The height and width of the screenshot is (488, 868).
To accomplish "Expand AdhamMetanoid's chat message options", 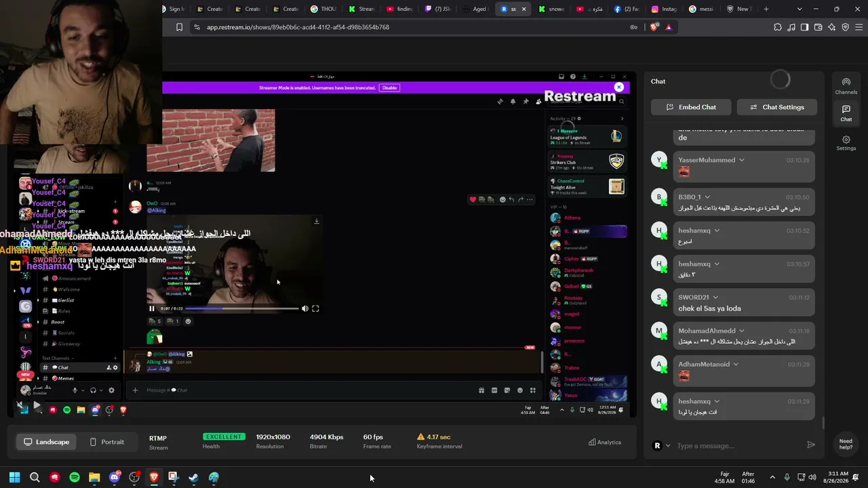I will click(x=736, y=364).
